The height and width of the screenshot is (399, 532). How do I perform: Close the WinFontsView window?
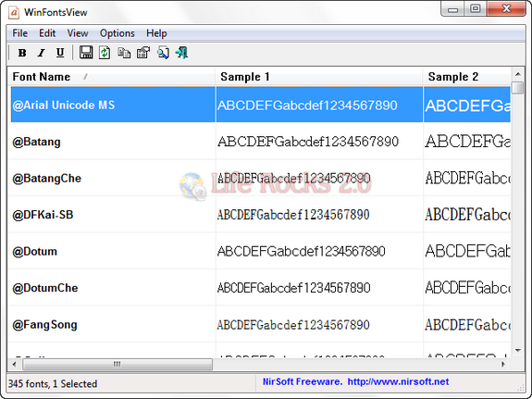(x=506, y=9)
